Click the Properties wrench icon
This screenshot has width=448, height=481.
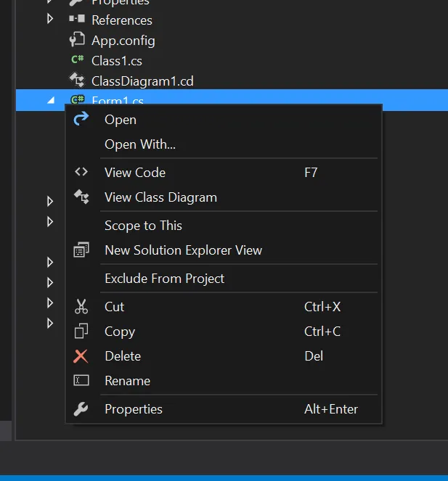click(x=81, y=409)
